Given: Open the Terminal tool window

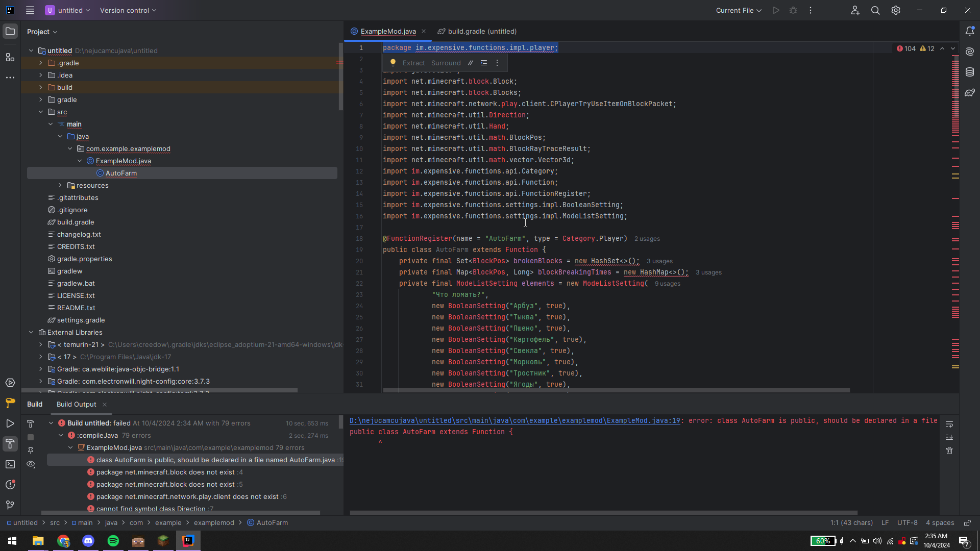Looking at the screenshot, I should click(10, 464).
